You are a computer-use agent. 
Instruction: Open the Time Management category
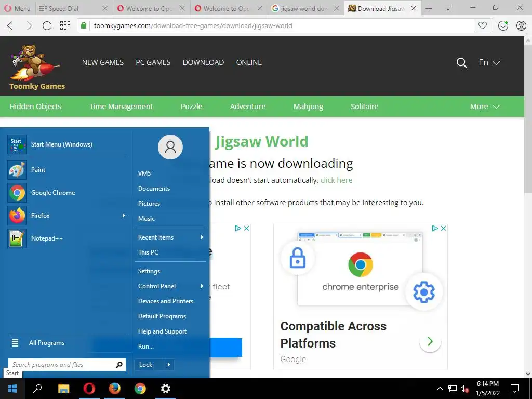point(121,107)
